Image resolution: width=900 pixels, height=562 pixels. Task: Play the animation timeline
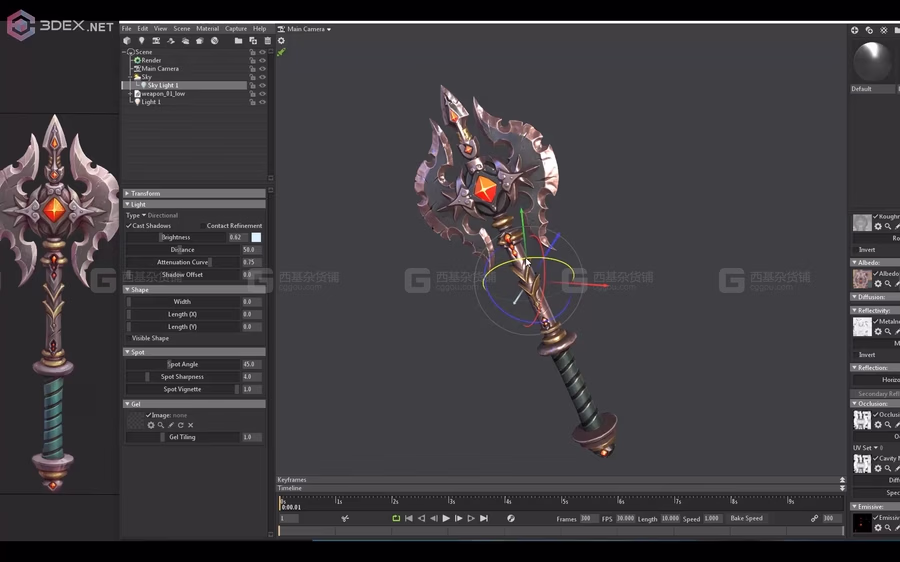point(446,518)
